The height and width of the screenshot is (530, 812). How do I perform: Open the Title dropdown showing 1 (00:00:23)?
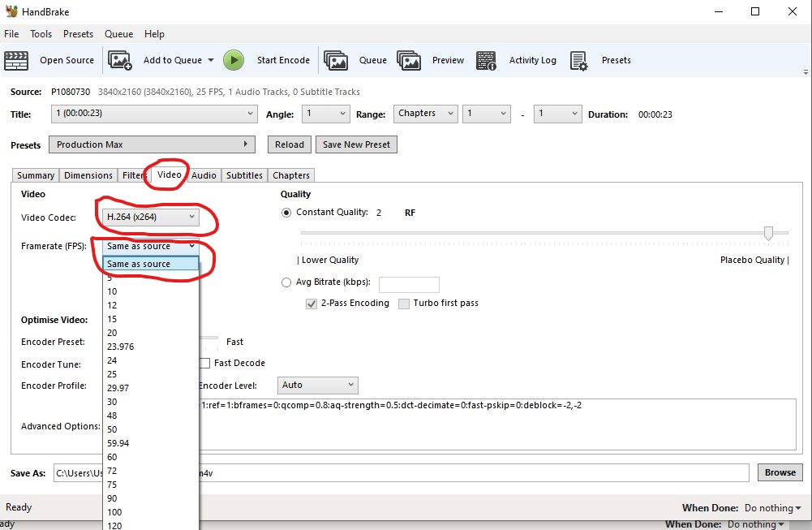pos(154,114)
